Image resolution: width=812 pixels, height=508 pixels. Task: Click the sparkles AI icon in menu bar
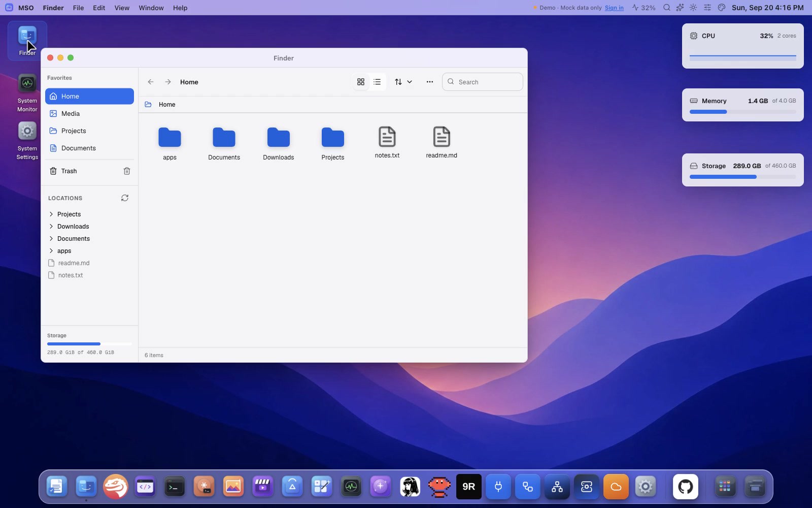[680, 8]
